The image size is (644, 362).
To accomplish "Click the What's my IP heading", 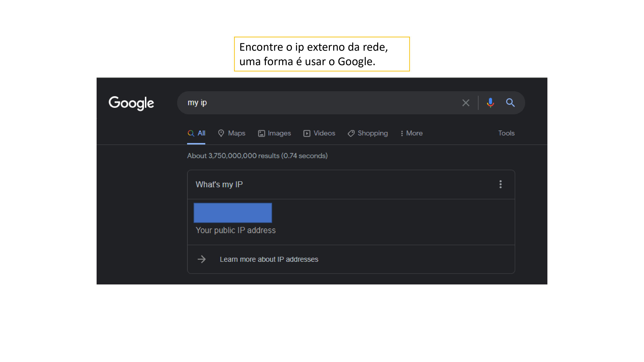I will click(219, 184).
